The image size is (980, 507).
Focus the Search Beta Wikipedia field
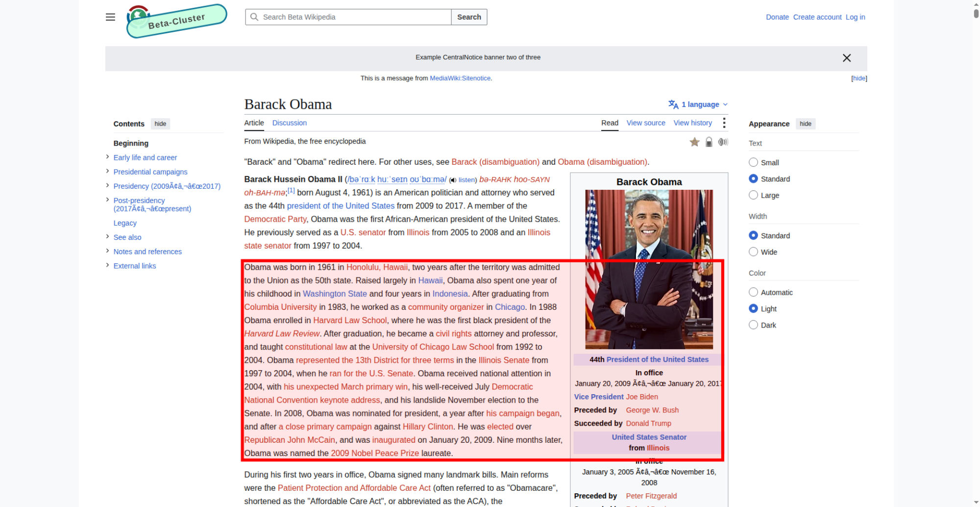tap(348, 17)
